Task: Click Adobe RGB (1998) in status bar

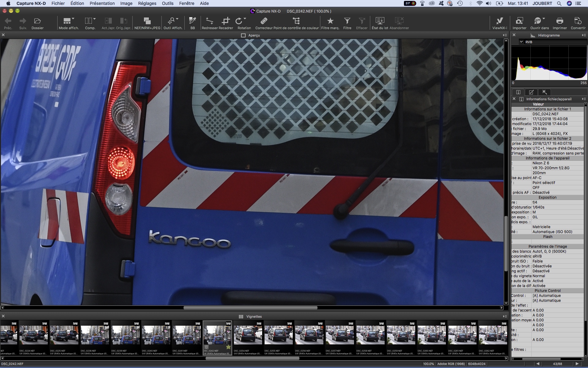Action: 451,364
